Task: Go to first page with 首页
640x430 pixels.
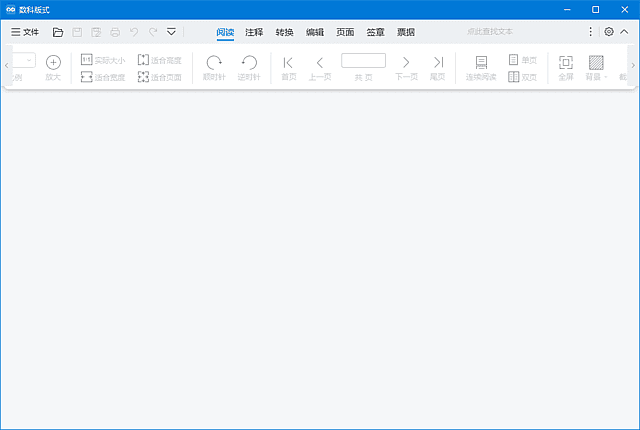Action: point(289,67)
